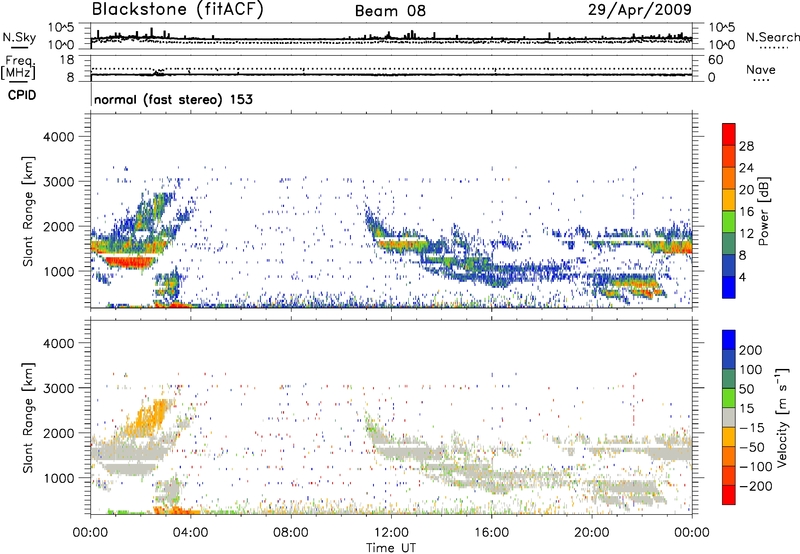This screenshot has width=800, height=554.
Task: Click the gray segment of the Velocity color bar
Action: (x=729, y=417)
